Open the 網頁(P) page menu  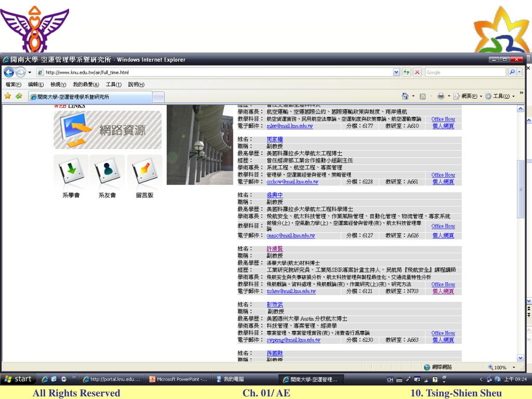coord(468,96)
